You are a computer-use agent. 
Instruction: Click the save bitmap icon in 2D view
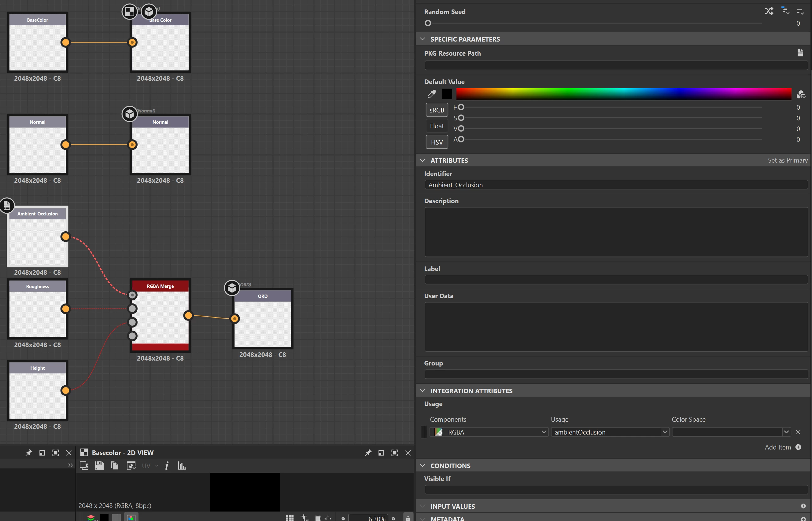(99, 466)
